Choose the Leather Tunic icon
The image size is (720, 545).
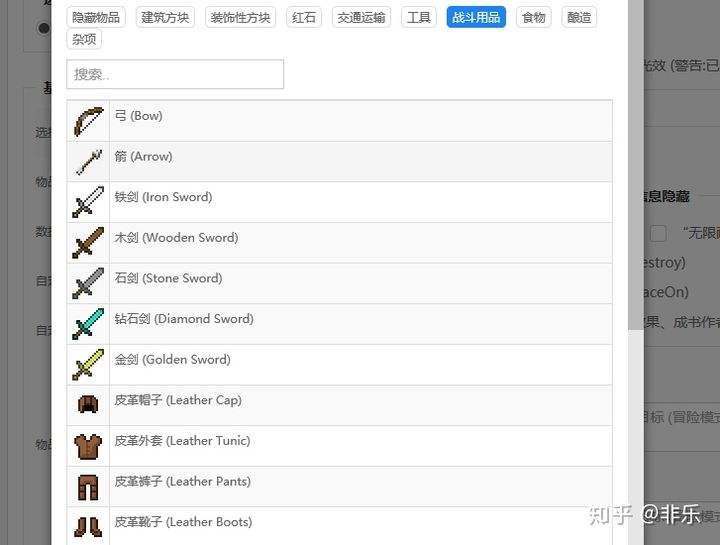(x=88, y=446)
